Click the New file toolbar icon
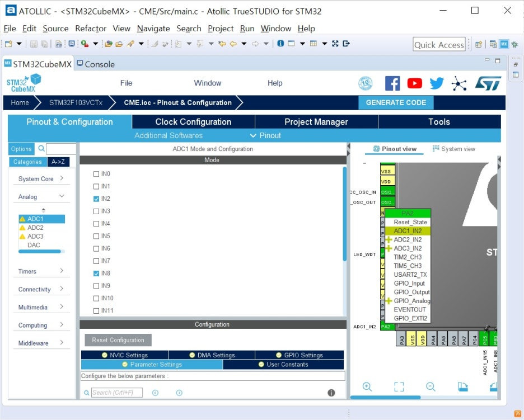 pos(8,44)
